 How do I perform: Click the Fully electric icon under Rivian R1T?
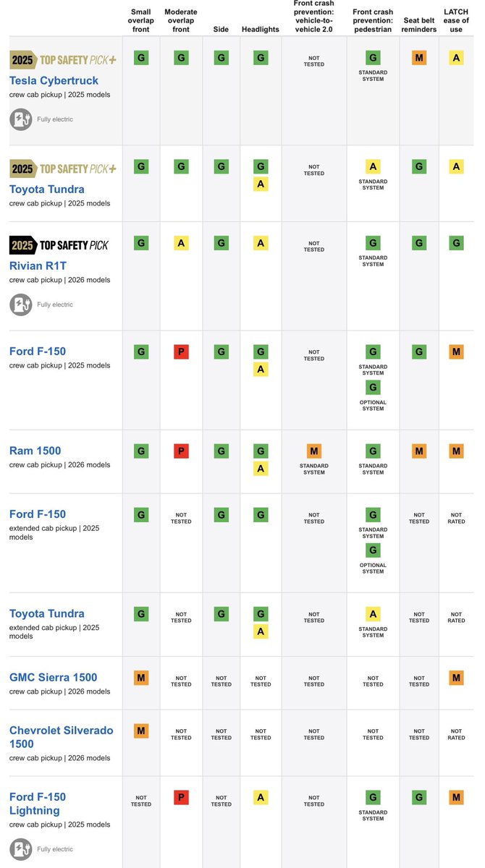[20, 305]
